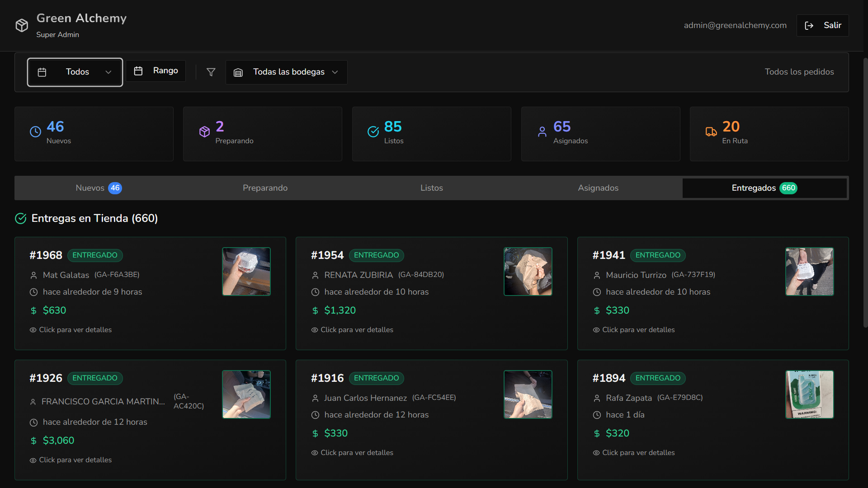The width and height of the screenshot is (868, 488).
Task: Open delivery photo of order #1941
Action: (809, 272)
